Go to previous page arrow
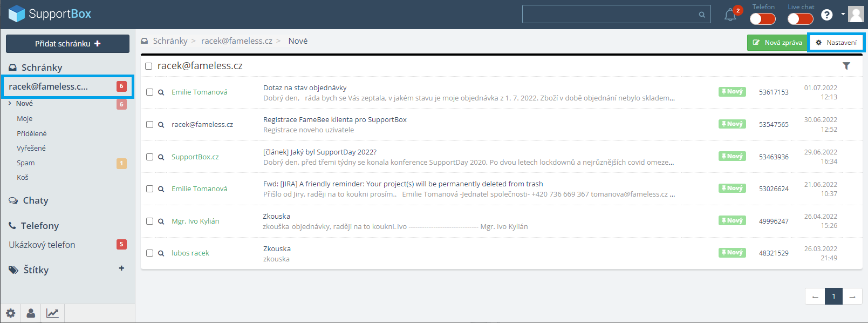868x323 pixels. pos(815,297)
